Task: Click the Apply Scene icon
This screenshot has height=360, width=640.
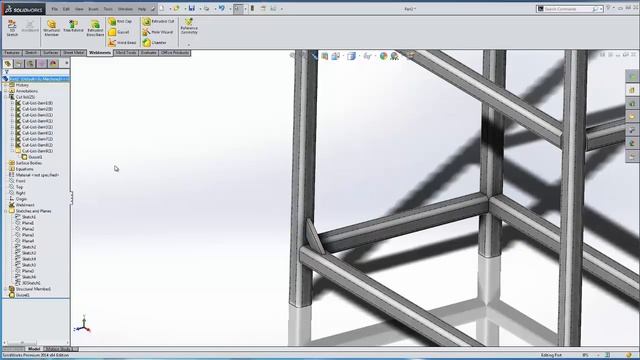Action: pos(394,56)
